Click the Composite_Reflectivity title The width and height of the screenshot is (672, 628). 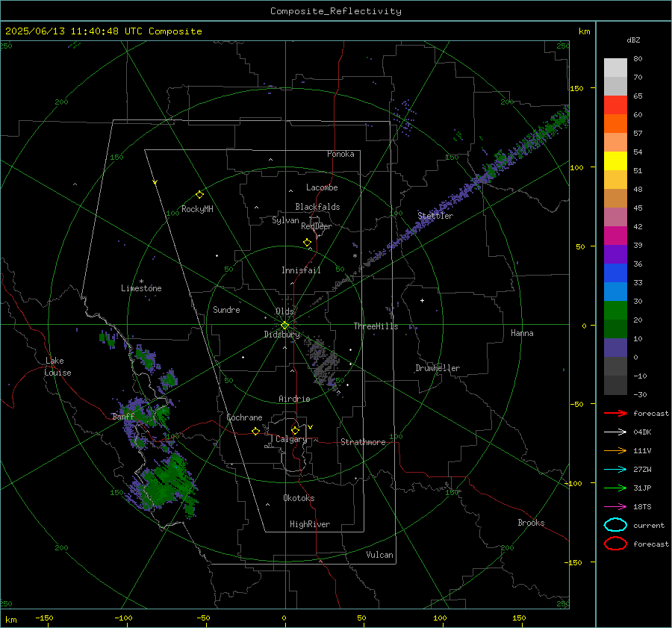coord(336,11)
